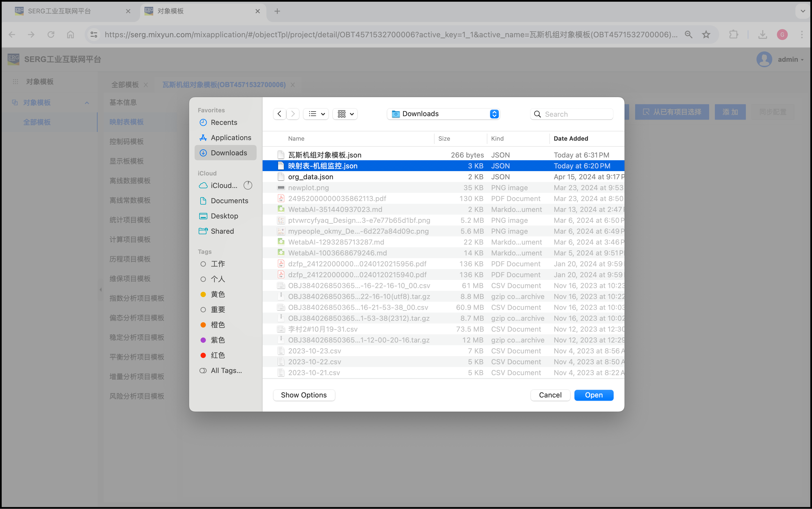Sort by Date Added column header
The width and height of the screenshot is (812, 509).
click(571, 138)
